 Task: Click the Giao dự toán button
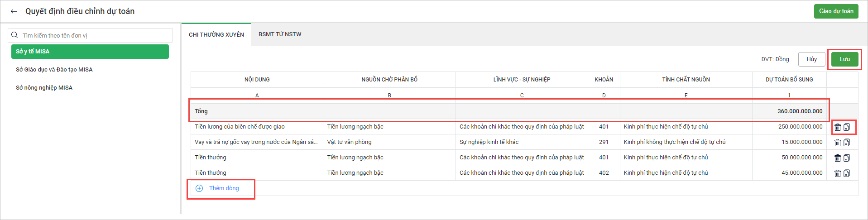836,11
